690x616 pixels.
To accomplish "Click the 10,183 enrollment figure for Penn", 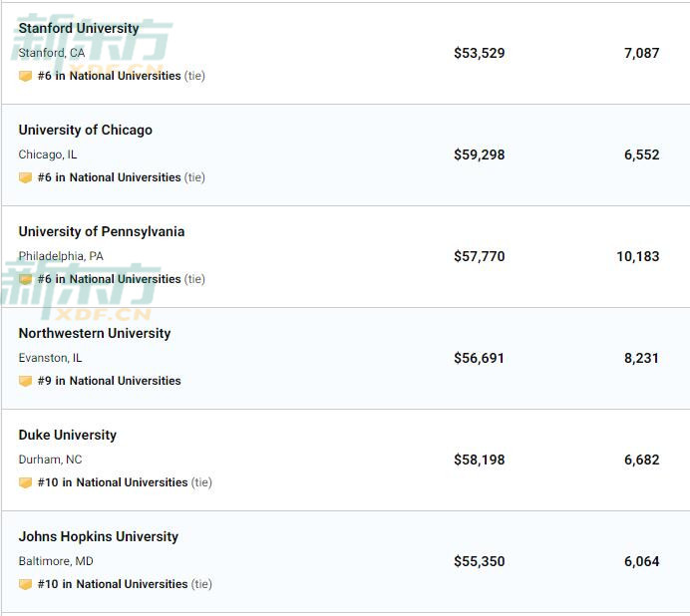I will coord(637,256).
